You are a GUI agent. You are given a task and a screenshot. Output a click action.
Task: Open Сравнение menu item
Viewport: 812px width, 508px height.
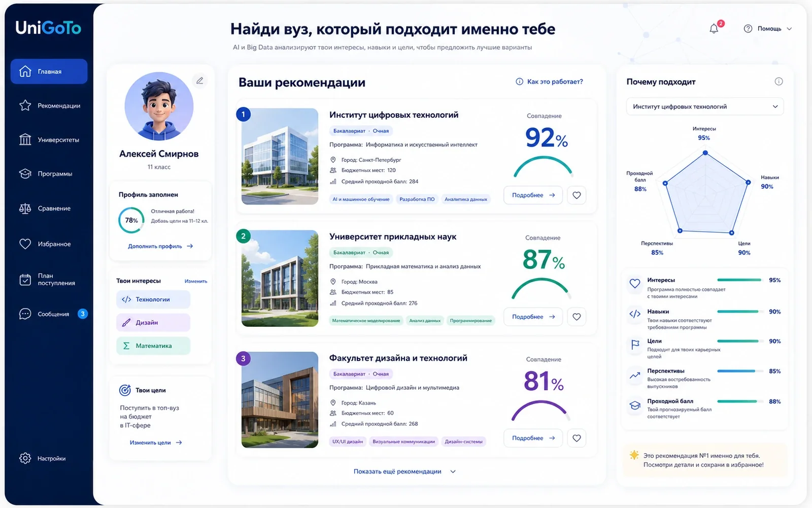click(49, 209)
